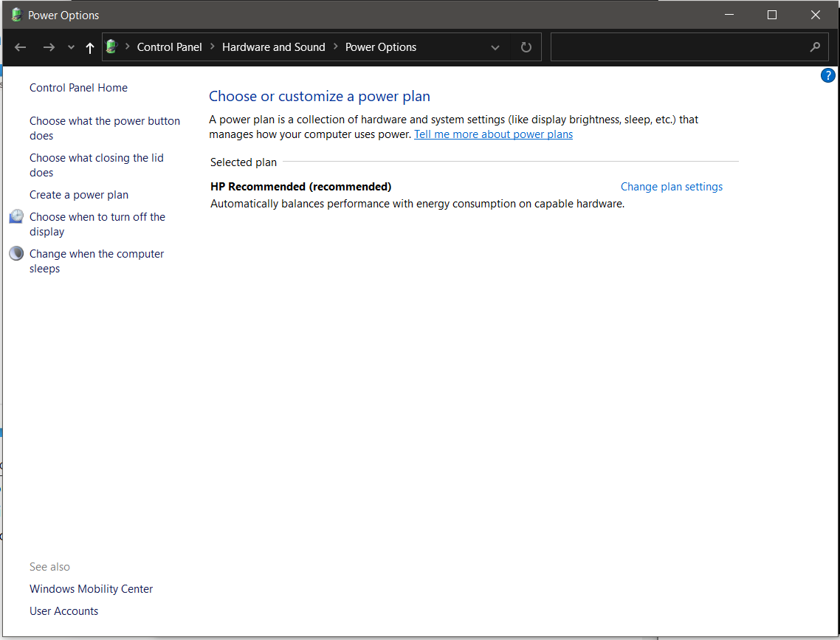
Task: Click the Selected plan label
Action: point(243,162)
